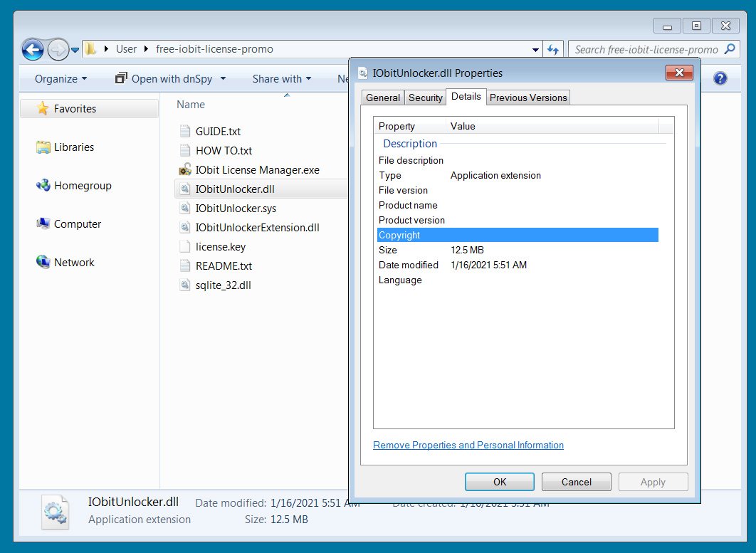Click the IObitUnlocker.sys file icon
This screenshot has height=553, width=756.
tap(183, 208)
